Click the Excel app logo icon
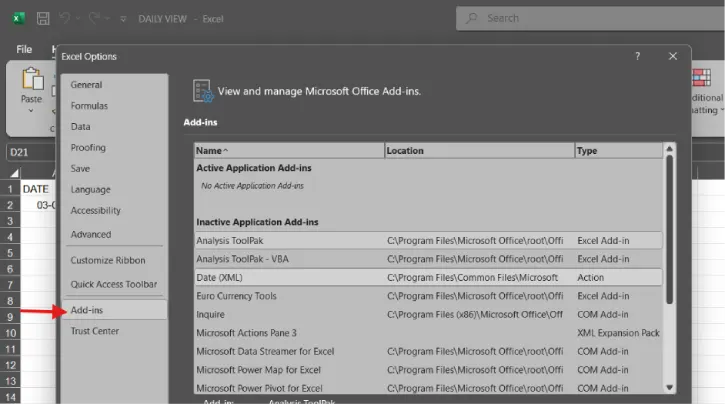725x404 pixels. [18, 18]
